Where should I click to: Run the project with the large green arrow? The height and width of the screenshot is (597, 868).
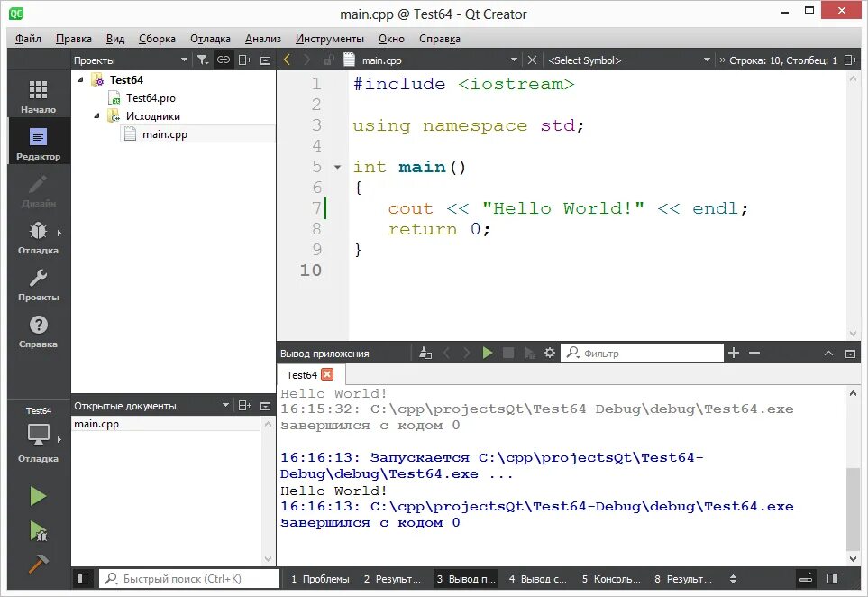[38, 496]
